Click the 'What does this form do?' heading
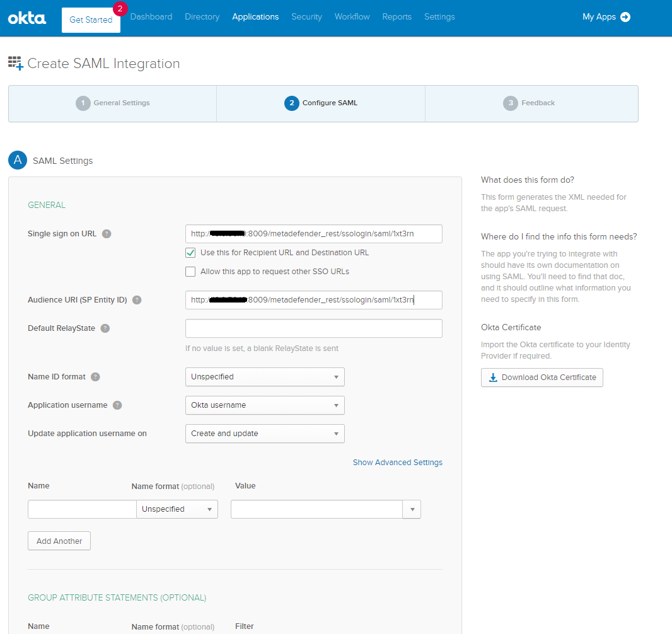The image size is (672, 634). [x=528, y=180]
